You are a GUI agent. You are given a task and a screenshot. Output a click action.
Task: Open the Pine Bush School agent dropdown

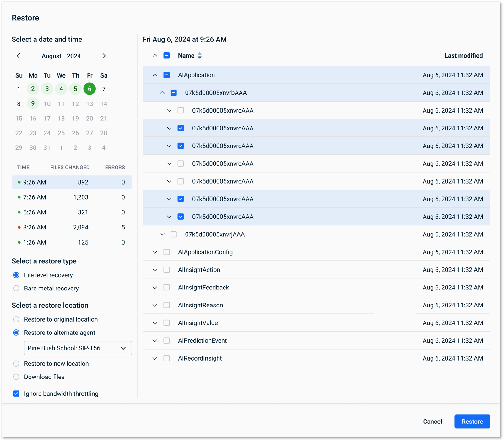(x=78, y=348)
